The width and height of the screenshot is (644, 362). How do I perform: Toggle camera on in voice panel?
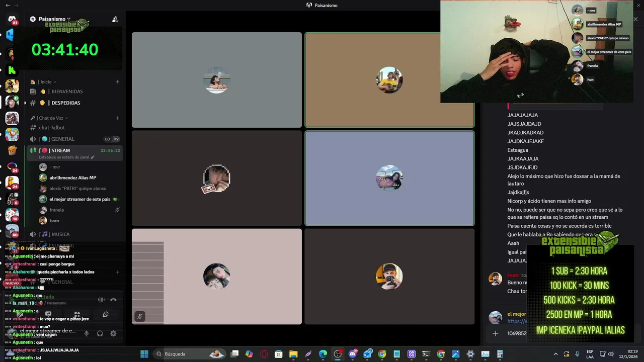[x=20, y=314]
